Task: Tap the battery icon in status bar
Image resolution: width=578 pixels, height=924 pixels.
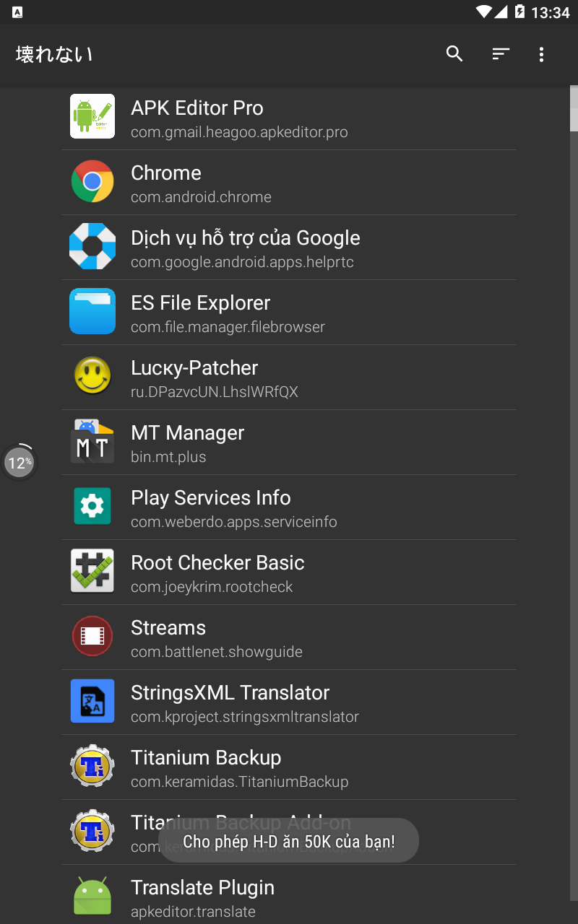Action: (x=519, y=12)
